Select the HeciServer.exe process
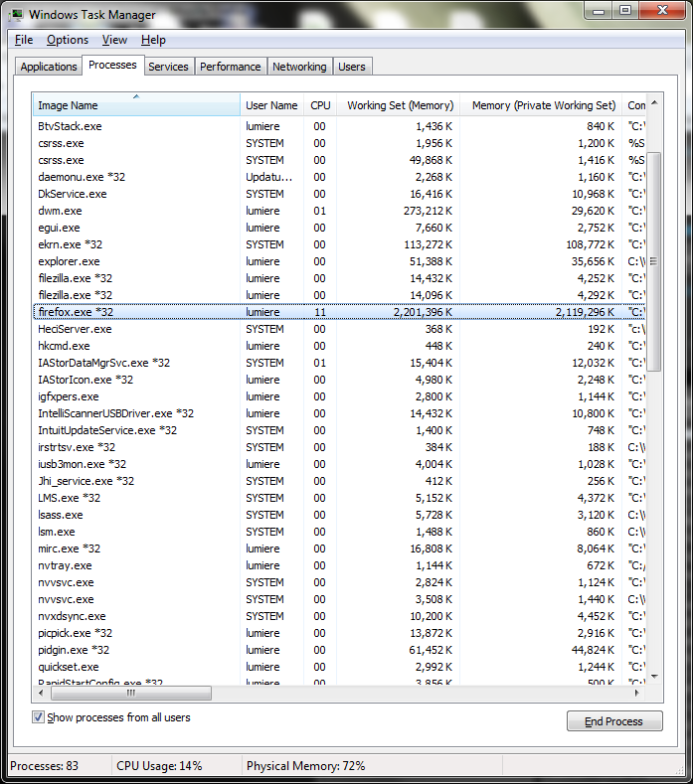Screen dimensions: 693x784 (339, 329)
